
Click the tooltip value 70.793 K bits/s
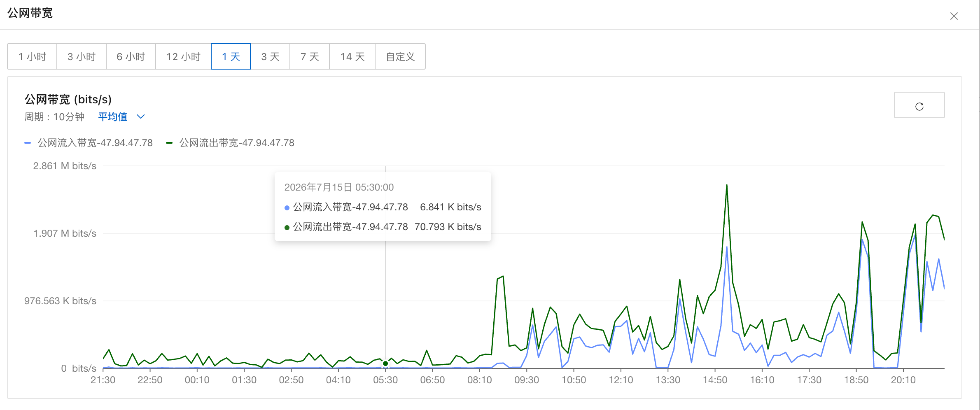click(x=448, y=227)
